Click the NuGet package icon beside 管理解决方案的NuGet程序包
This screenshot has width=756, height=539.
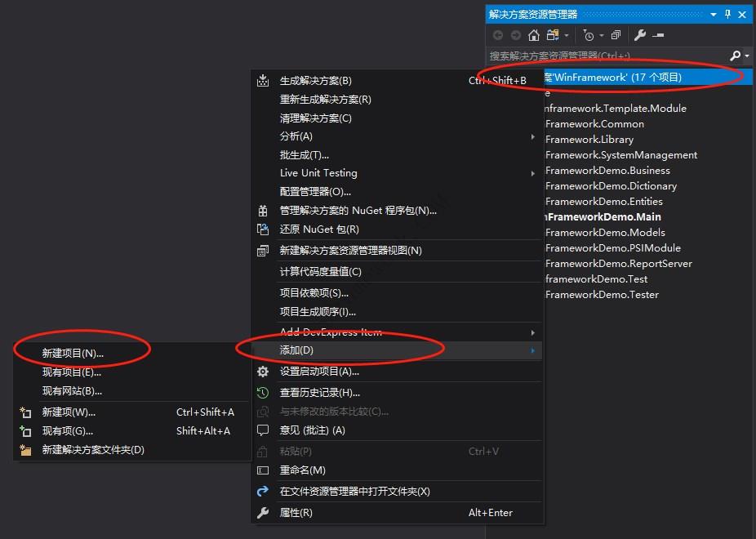click(x=263, y=210)
